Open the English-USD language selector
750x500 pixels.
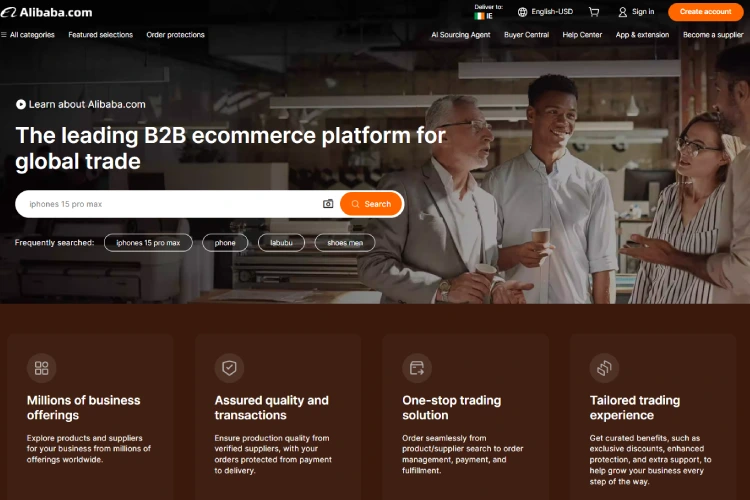[x=545, y=12]
